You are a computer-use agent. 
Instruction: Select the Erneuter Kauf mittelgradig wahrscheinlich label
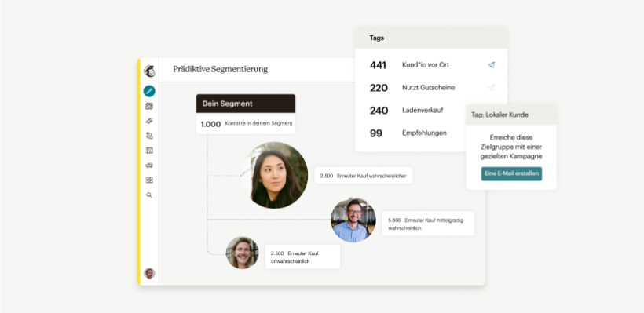(x=428, y=224)
